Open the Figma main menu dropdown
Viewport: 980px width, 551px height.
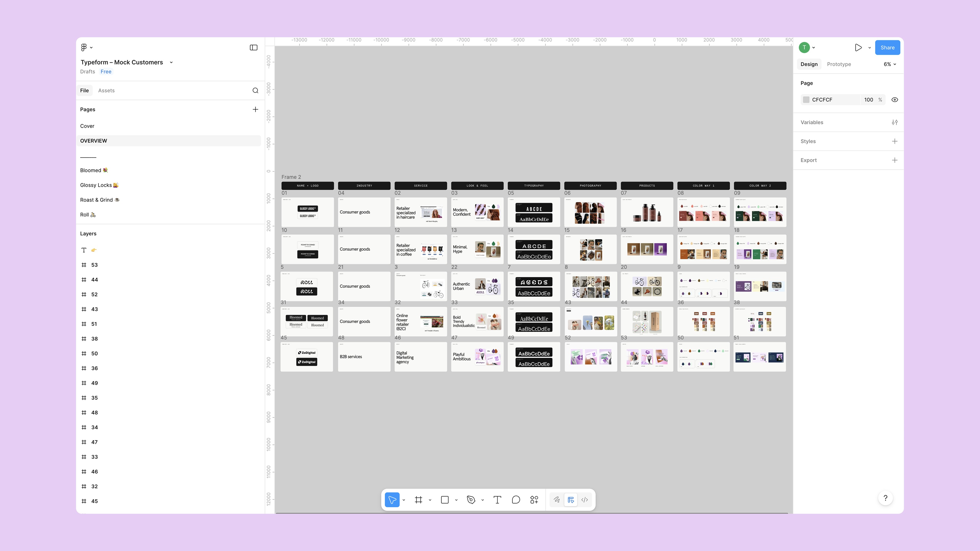point(86,47)
